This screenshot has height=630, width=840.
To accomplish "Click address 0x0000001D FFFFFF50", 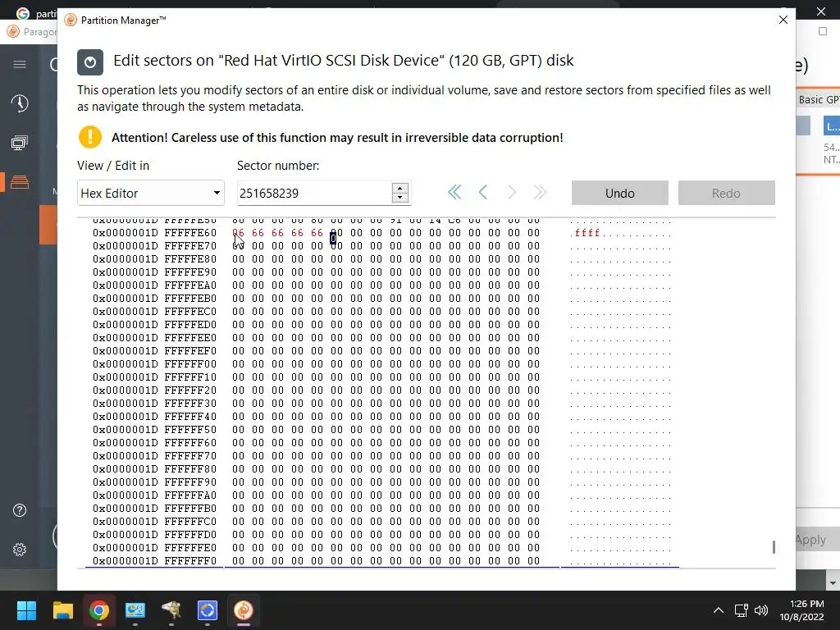I will 154,430.
